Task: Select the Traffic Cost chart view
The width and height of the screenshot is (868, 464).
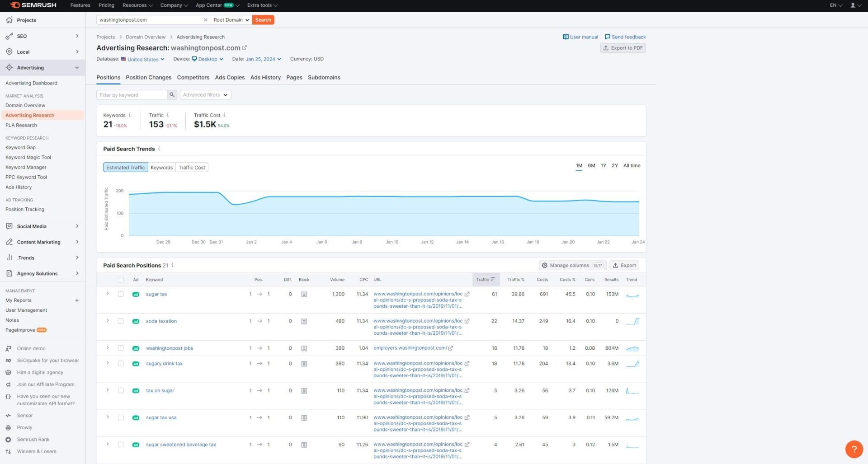Action: [192, 167]
